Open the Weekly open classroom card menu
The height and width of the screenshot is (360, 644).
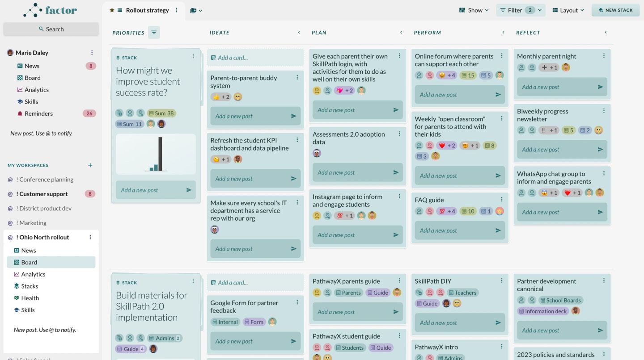coord(502,119)
